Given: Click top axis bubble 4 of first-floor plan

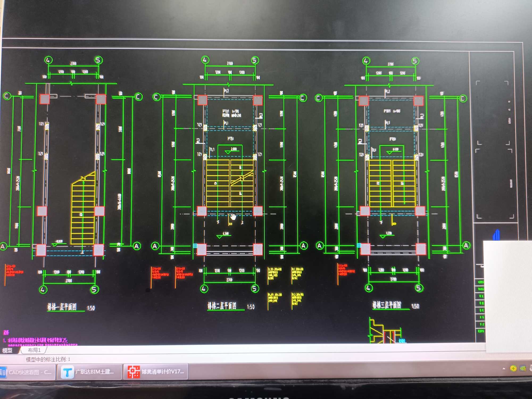Looking at the screenshot, I should [x=48, y=60].
